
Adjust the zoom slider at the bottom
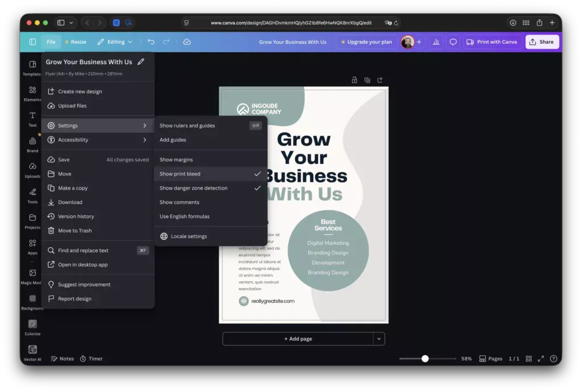pos(425,358)
